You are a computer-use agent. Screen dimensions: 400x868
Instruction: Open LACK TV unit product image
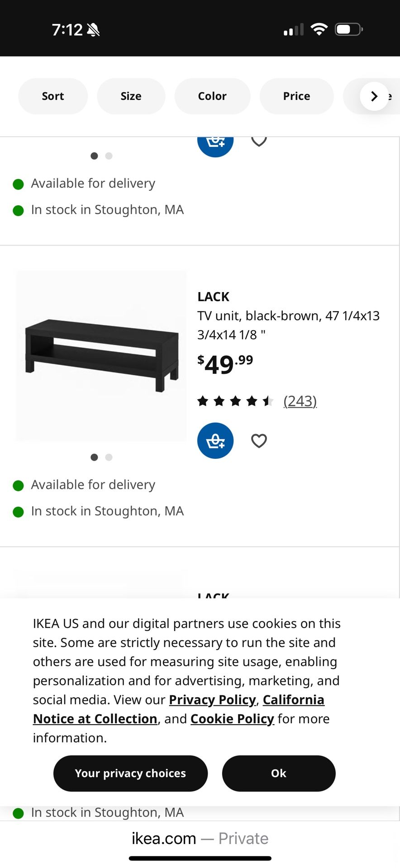coord(101,356)
